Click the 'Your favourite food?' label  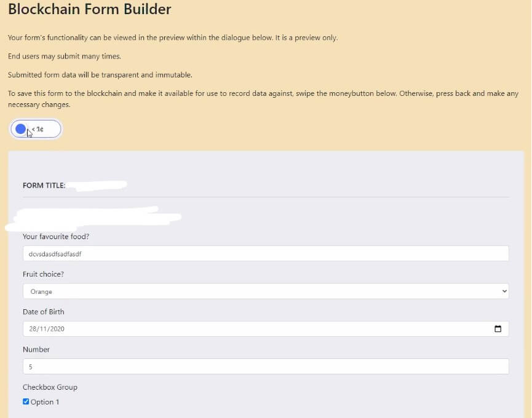[56, 236]
